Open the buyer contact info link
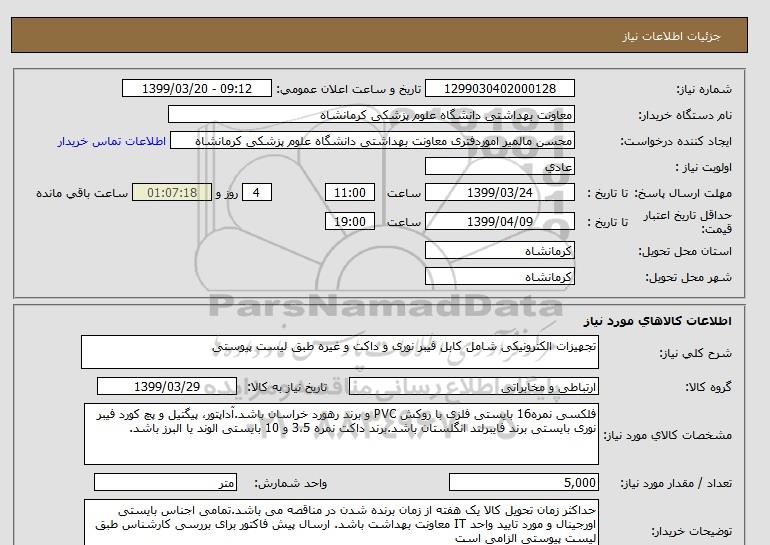 tap(111, 141)
